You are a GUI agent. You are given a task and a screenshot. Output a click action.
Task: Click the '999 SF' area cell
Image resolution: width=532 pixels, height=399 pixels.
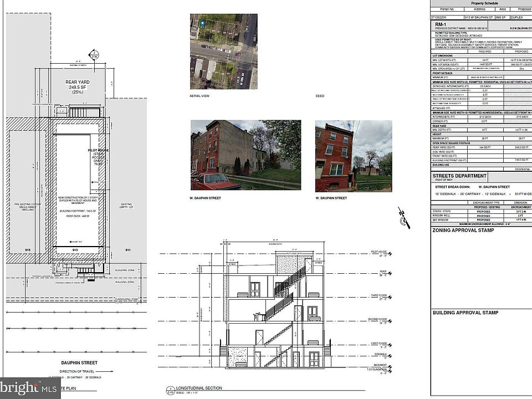501,17
